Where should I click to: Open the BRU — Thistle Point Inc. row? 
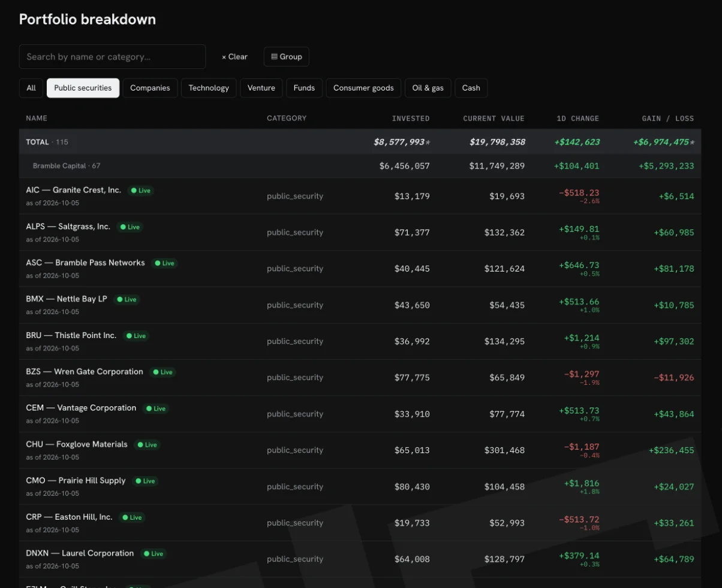(360, 341)
